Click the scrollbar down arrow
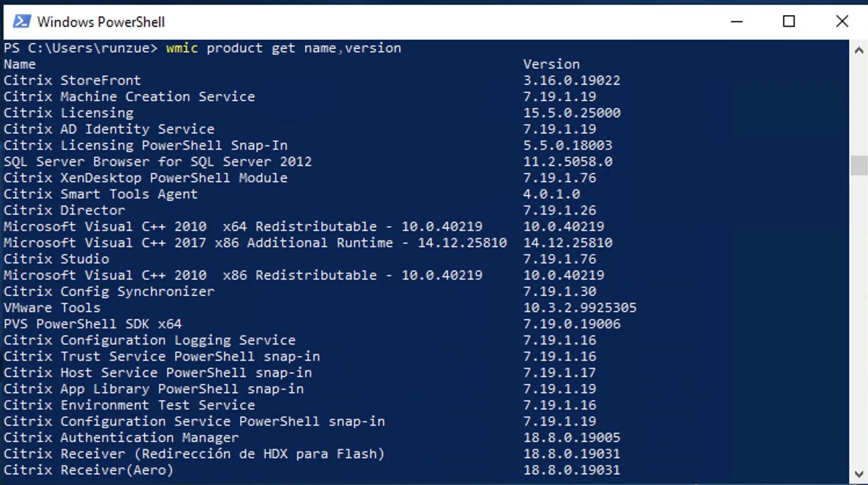 (x=859, y=474)
